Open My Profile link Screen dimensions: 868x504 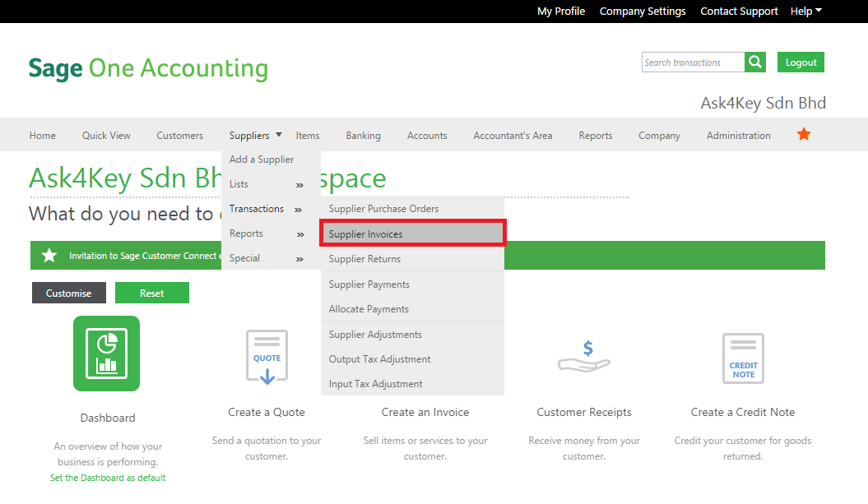tap(561, 11)
